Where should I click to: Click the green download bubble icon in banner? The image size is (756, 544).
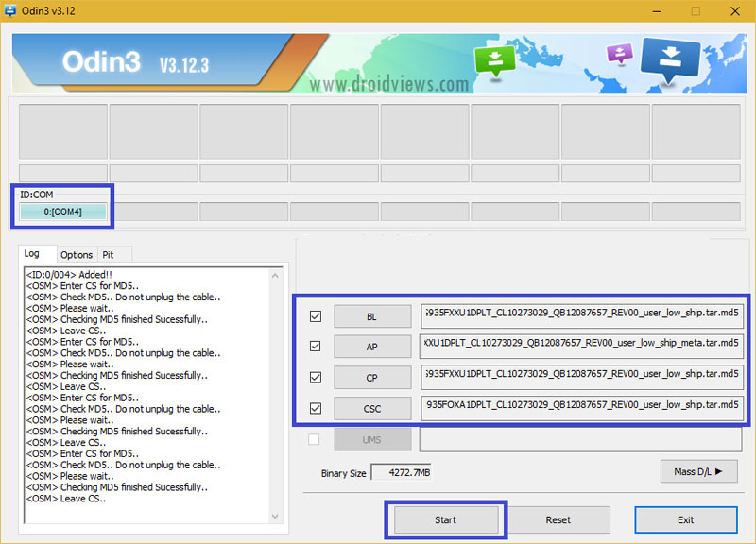click(494, 61)
